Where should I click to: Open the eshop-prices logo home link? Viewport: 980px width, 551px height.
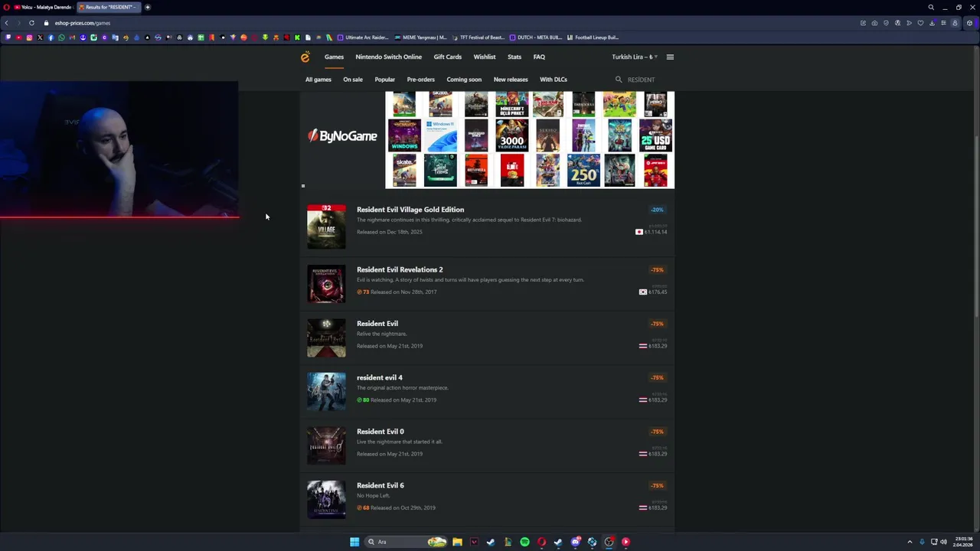pyautogui.click(x=305, y=57)
